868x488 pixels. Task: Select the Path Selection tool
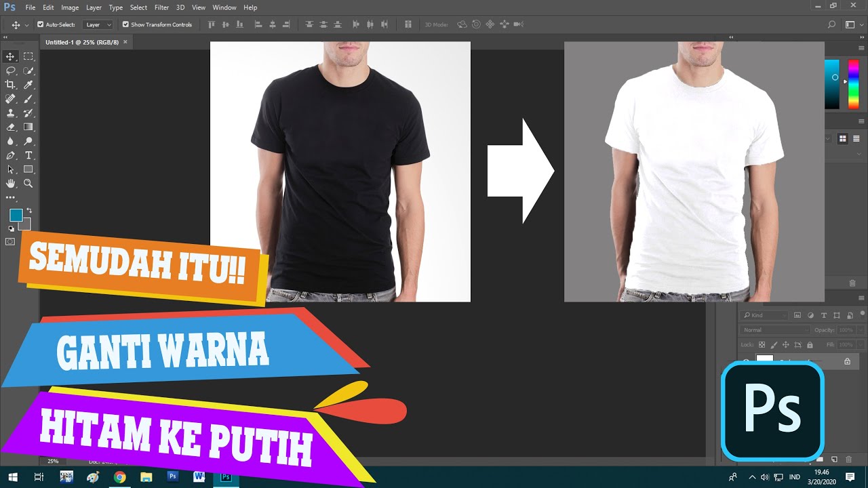tap(10, 169)
